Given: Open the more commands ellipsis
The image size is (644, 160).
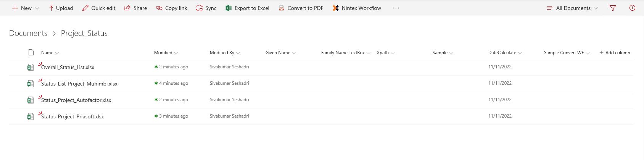Looking at the screenshot, I should pyautogui.click(x=396, y=8).
